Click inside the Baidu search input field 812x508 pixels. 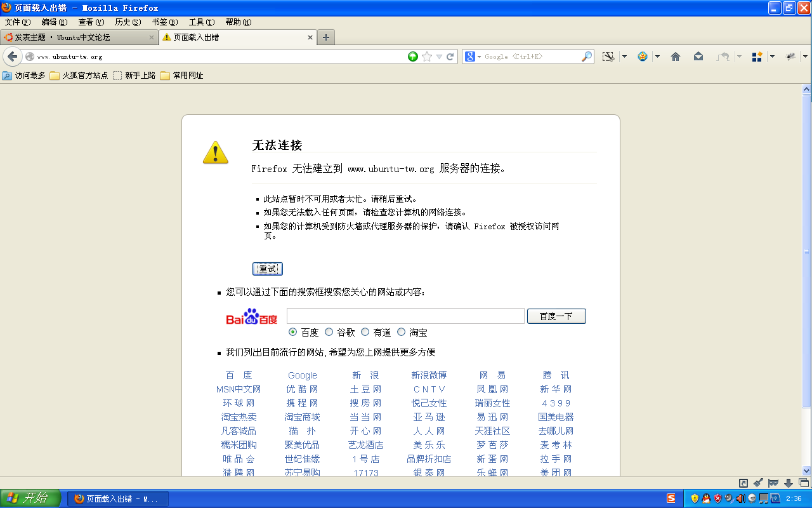[x=405, y=316]
